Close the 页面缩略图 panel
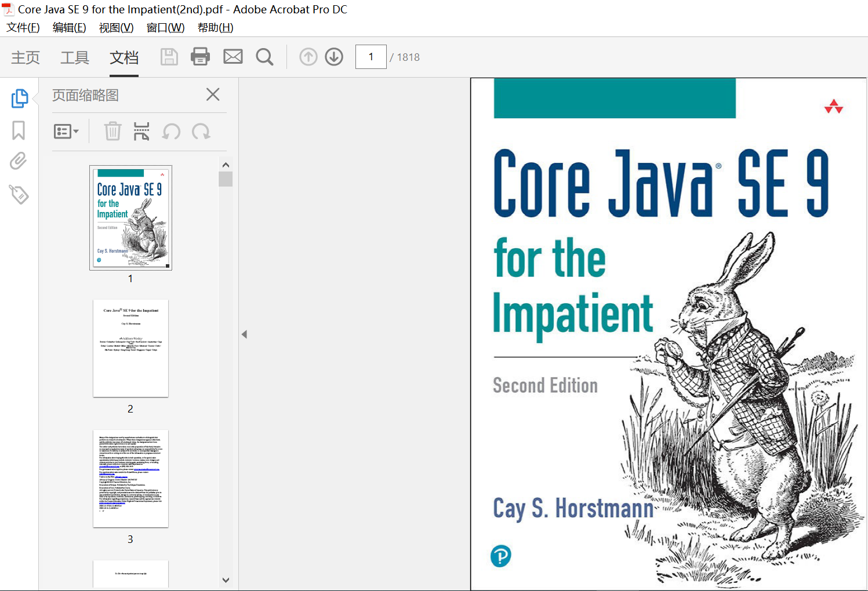868x591 pixels. click(213, 94)
